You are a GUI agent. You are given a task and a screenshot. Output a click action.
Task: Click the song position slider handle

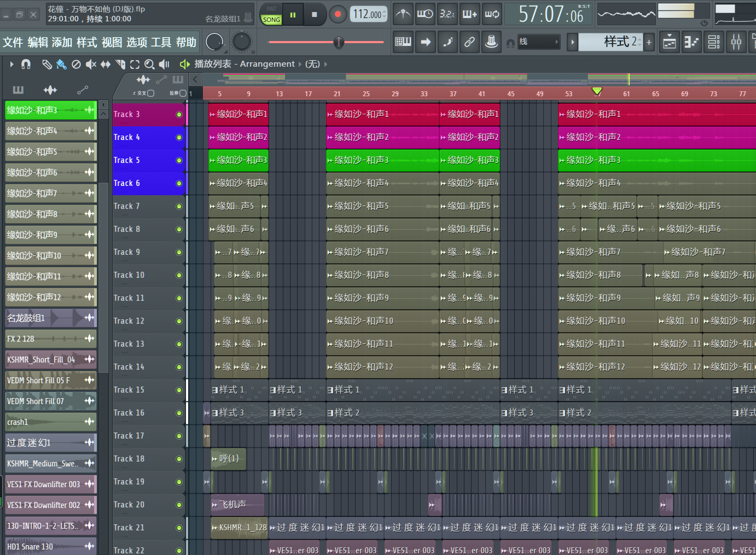(x=339, y=42)
